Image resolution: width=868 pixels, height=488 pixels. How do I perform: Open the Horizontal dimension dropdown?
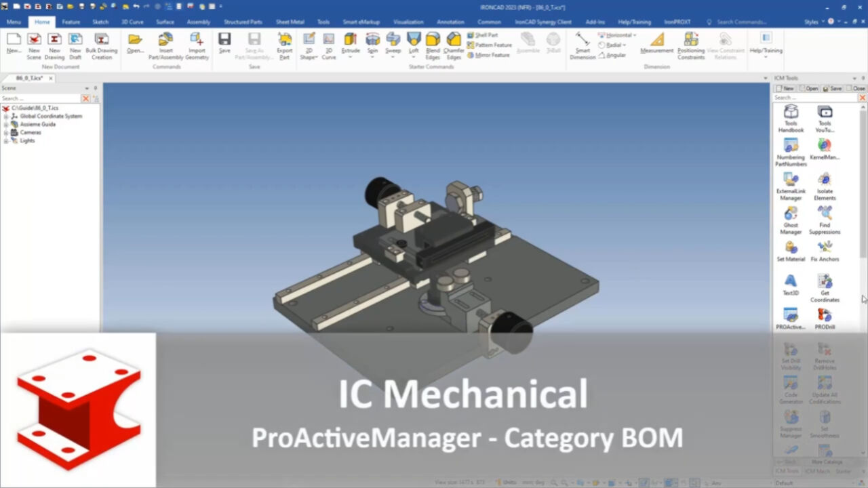635,35
